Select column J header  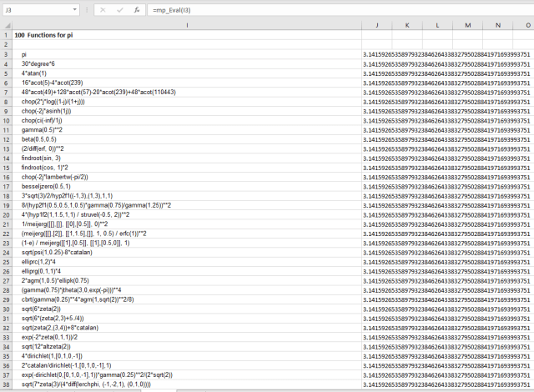tap(376, 26)
